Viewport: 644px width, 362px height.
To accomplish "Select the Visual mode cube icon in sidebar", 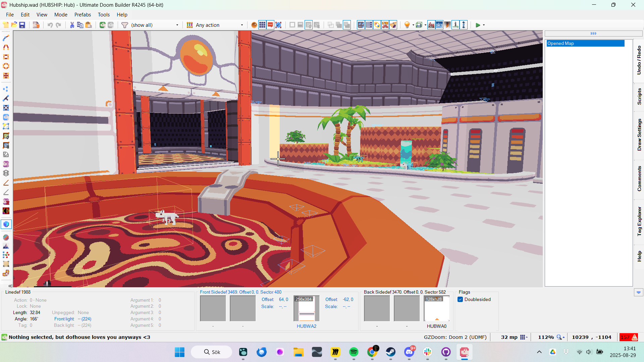I will tap(6, 224).
